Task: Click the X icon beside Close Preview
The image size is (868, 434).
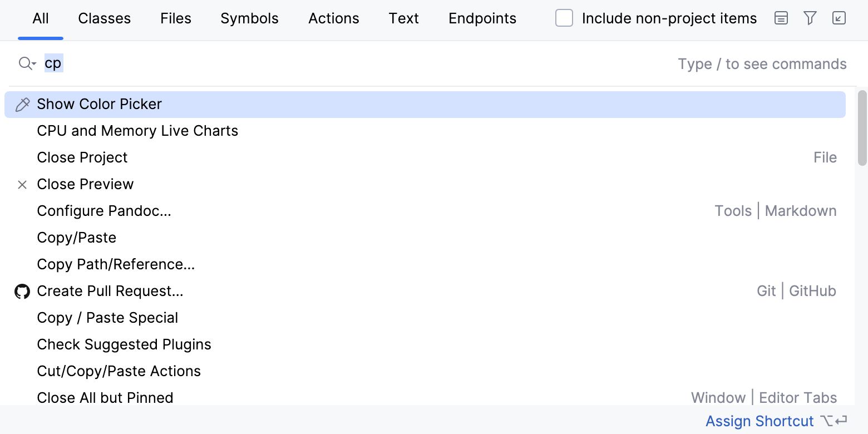Action: click(x=22, y=184)
